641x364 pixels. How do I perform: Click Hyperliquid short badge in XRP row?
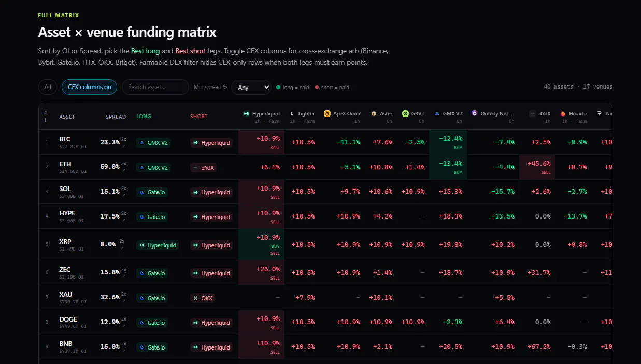point(211,245)
